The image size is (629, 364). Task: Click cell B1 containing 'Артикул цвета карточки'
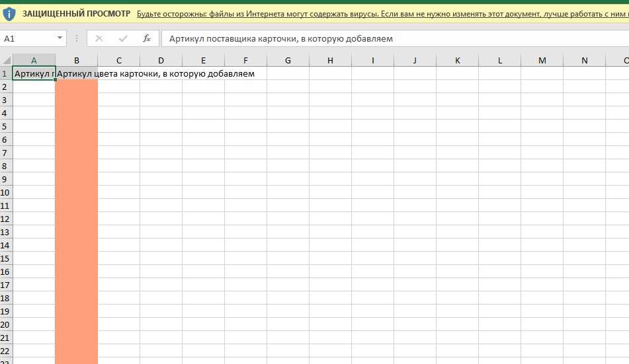coord(77,73)
